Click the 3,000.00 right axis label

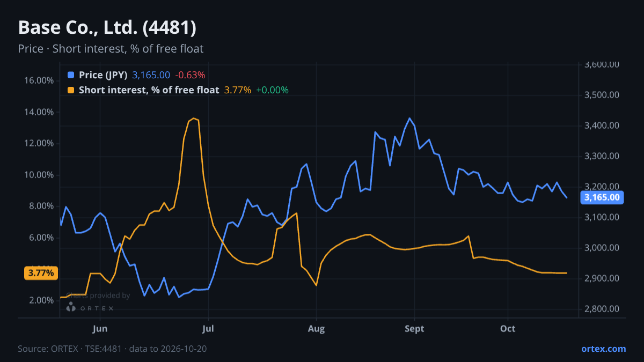point(602,248)
